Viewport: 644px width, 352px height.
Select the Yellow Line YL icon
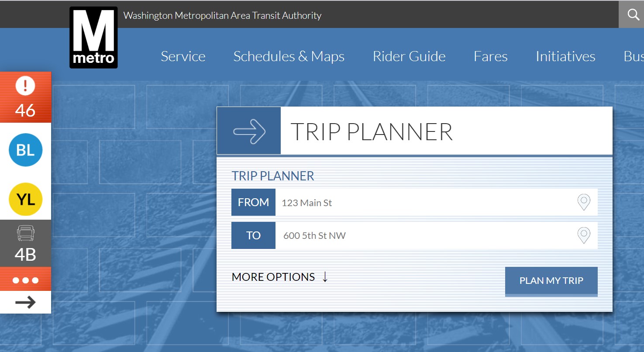tap(25, 200)
